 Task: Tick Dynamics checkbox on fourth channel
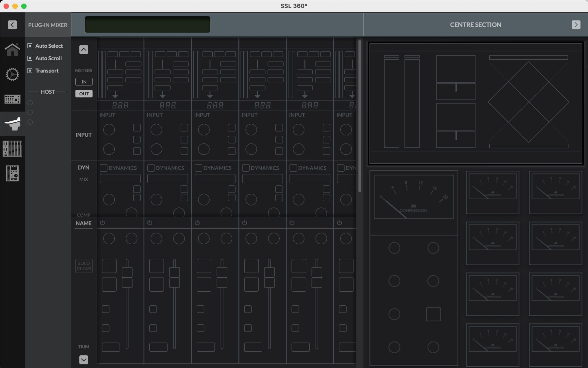[246, 168]
